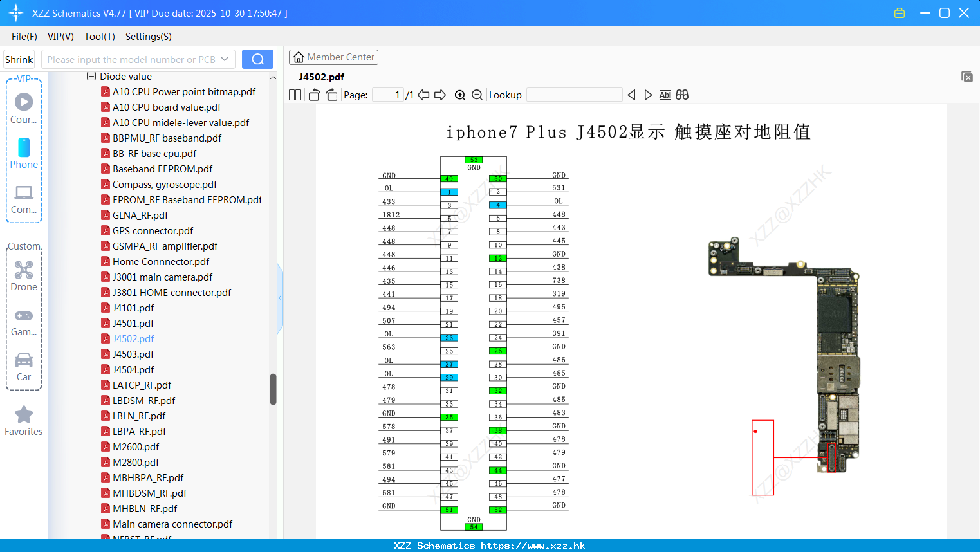Rotate page counterclockwise
The height and width of the screenshot is (552, 980).
(x=314, y=95)
